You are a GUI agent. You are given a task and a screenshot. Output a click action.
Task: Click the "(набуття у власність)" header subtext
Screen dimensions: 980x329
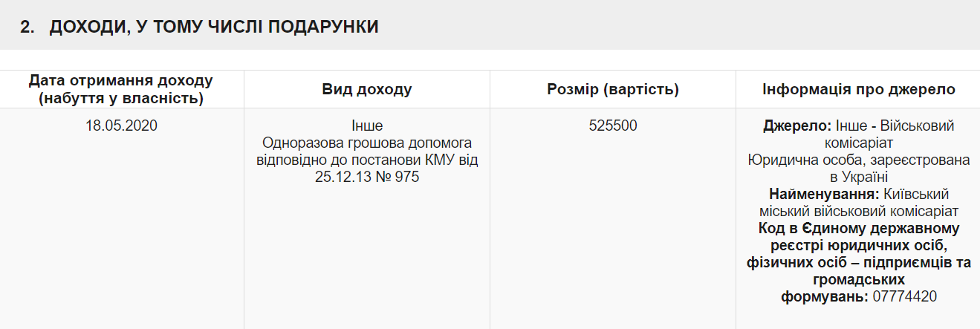coord(121,97)
